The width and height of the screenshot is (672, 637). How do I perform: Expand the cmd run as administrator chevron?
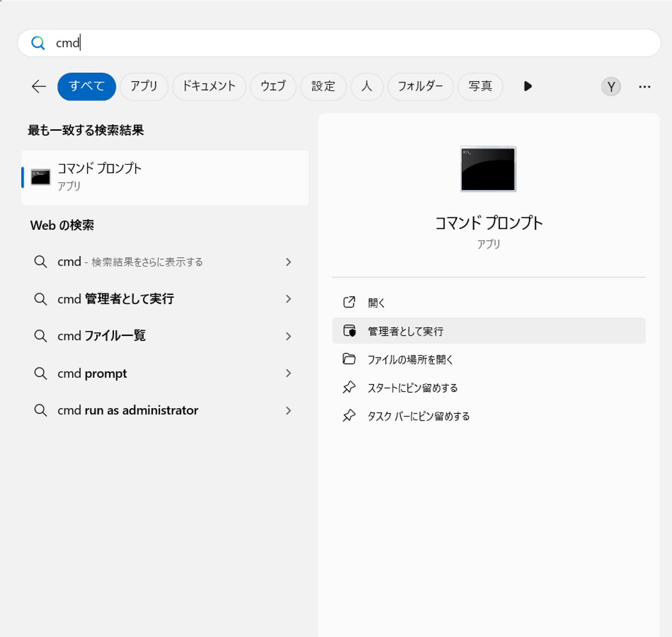tap(288, 411)
